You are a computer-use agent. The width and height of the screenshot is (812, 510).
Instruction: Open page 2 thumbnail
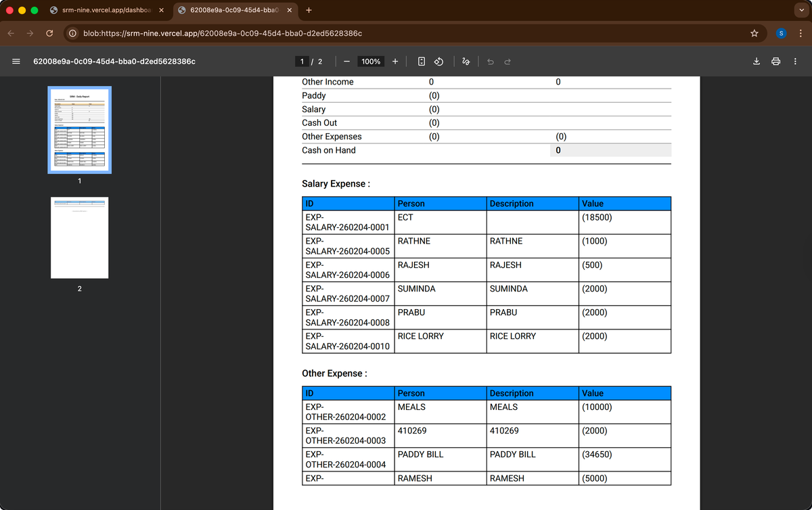[x=79, y=238]
